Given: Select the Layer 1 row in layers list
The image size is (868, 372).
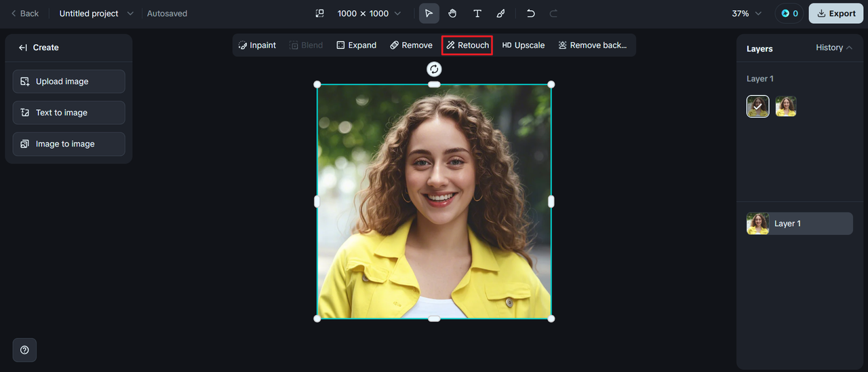Looking at the screenshot, I should 800,223.
